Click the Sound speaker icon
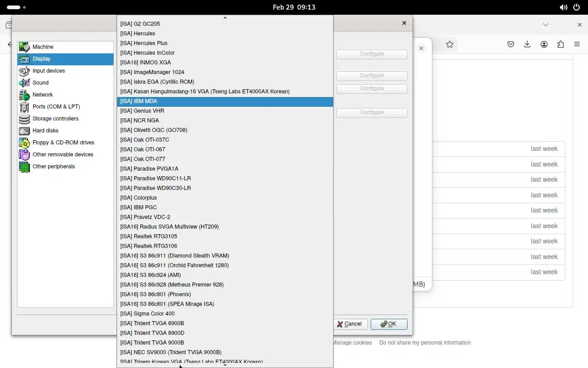 [x=24, y=83]
